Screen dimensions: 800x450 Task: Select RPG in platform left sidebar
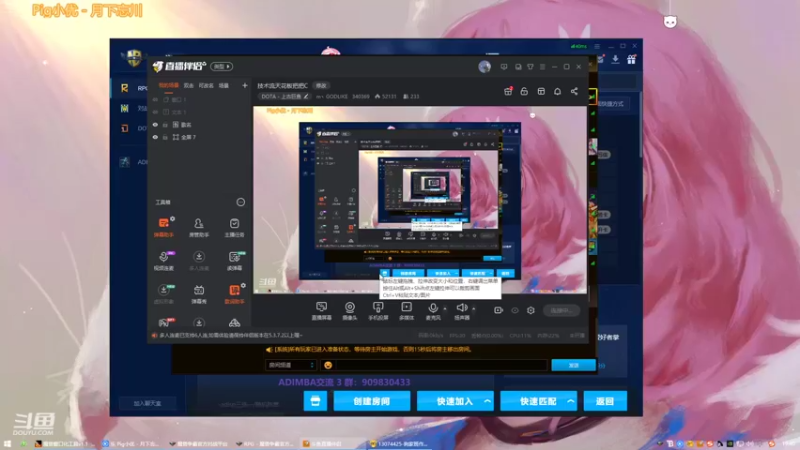point(134,88)
